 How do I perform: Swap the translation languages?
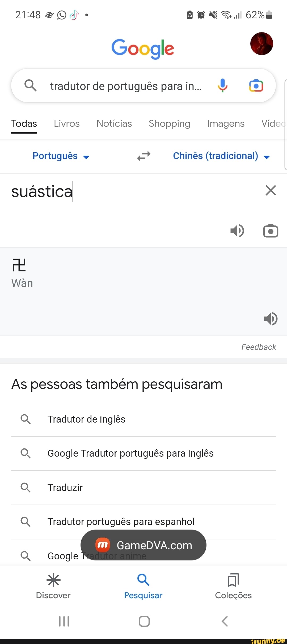click(x=143, y=156)
